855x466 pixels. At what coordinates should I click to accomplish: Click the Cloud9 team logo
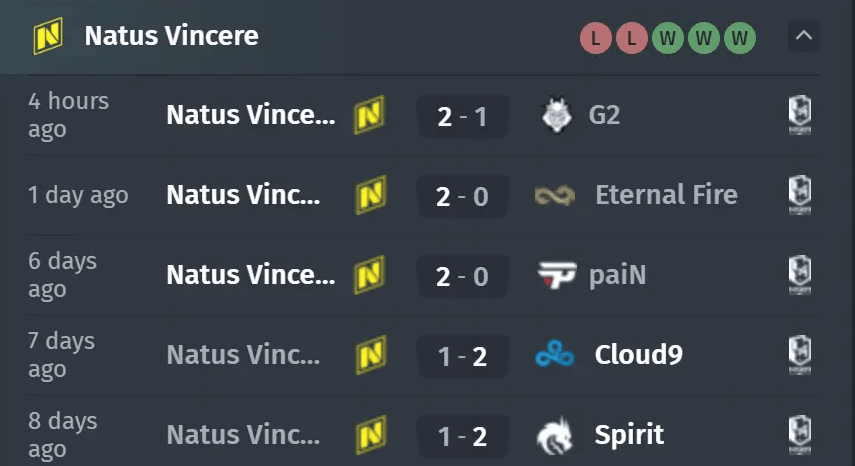tap(555, 354)
